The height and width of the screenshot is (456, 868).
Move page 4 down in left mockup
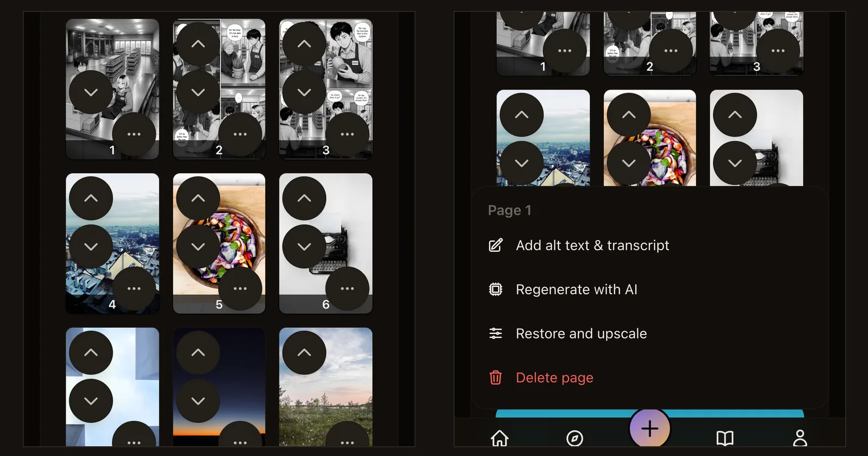pyautogui.click(x=91, y=246)
